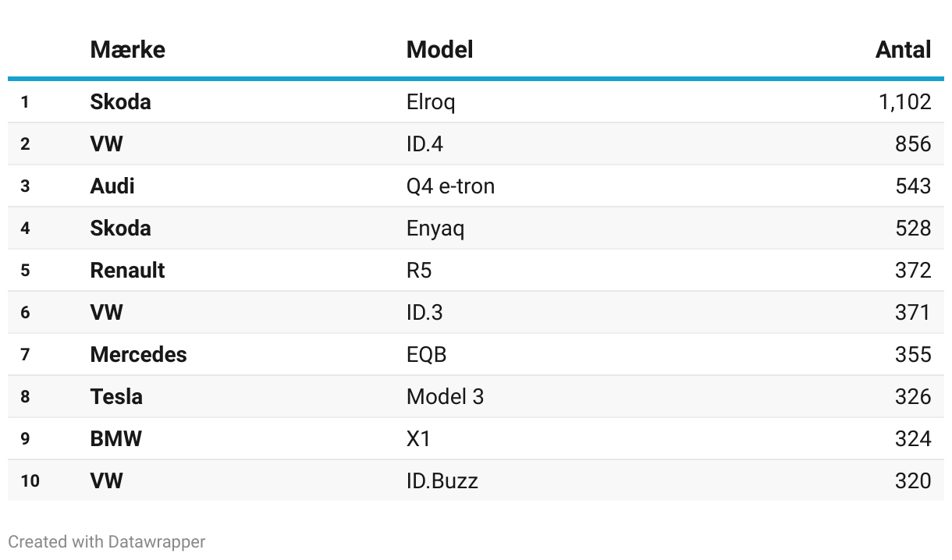Image resolution: width=952 pixels, height=560 pixels.
Task: Click the ID.4 model cell
Action: pos(424,144)
